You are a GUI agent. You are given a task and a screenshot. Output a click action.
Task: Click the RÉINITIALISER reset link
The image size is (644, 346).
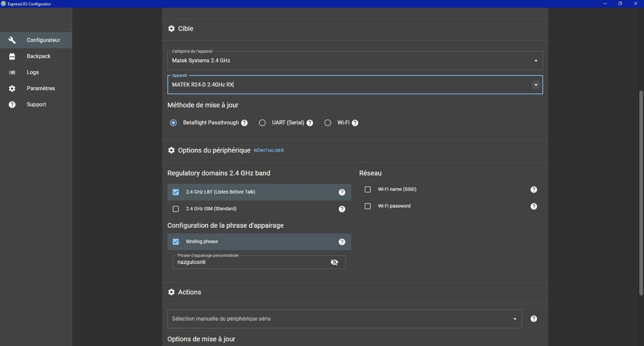coord(269,150)
